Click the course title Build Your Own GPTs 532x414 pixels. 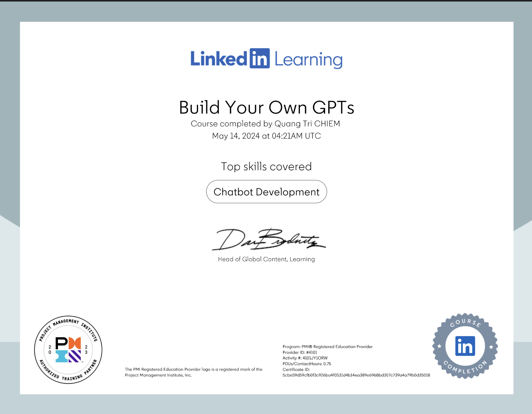pos(266,107)
